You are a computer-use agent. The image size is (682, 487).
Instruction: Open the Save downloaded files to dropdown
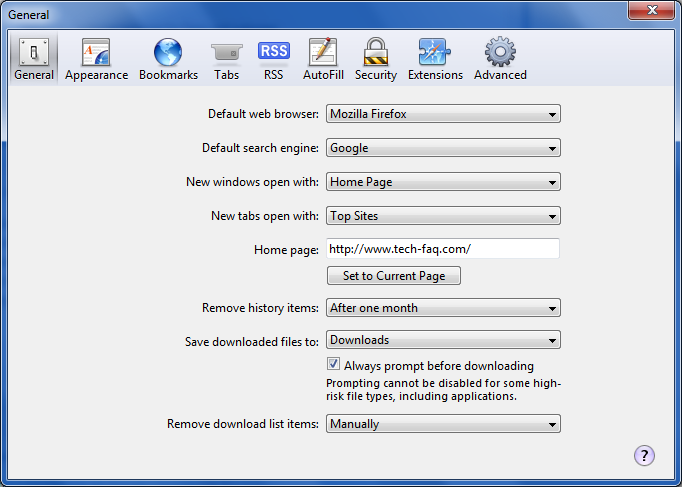(x=443, y=340)
